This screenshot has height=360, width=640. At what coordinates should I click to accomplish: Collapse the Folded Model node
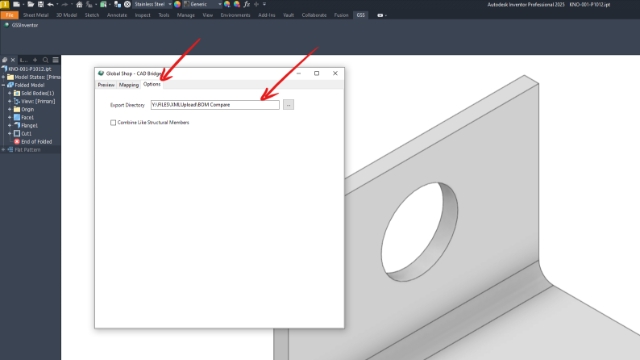pos(3,85)
